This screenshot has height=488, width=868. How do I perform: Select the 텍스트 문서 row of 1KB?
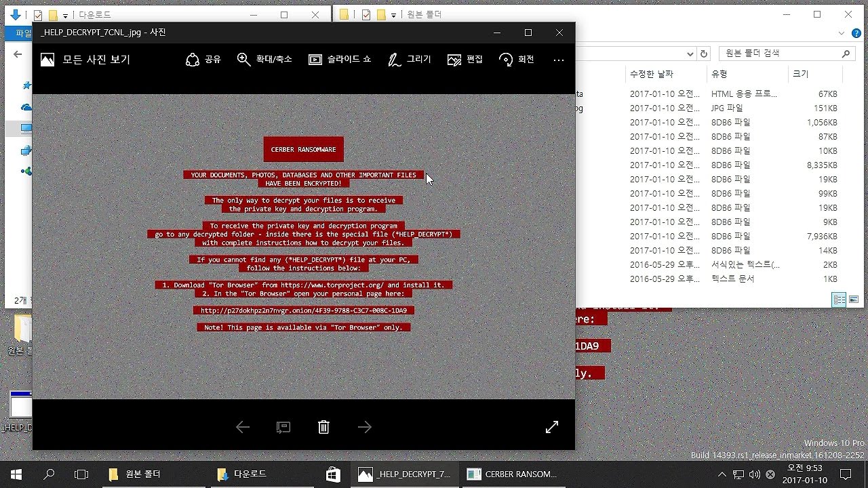click(x=709, y=279)
